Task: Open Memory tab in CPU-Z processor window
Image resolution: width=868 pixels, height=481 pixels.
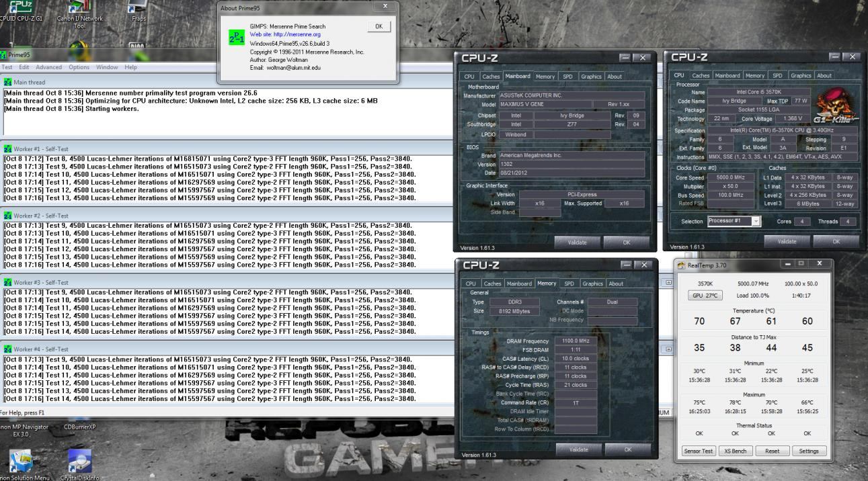Action: 754,76
